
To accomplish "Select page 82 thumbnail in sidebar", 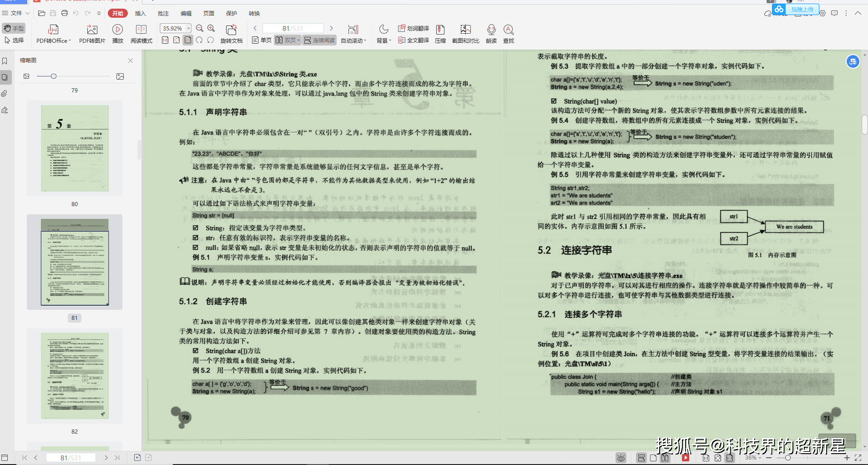I will (75, 376).
